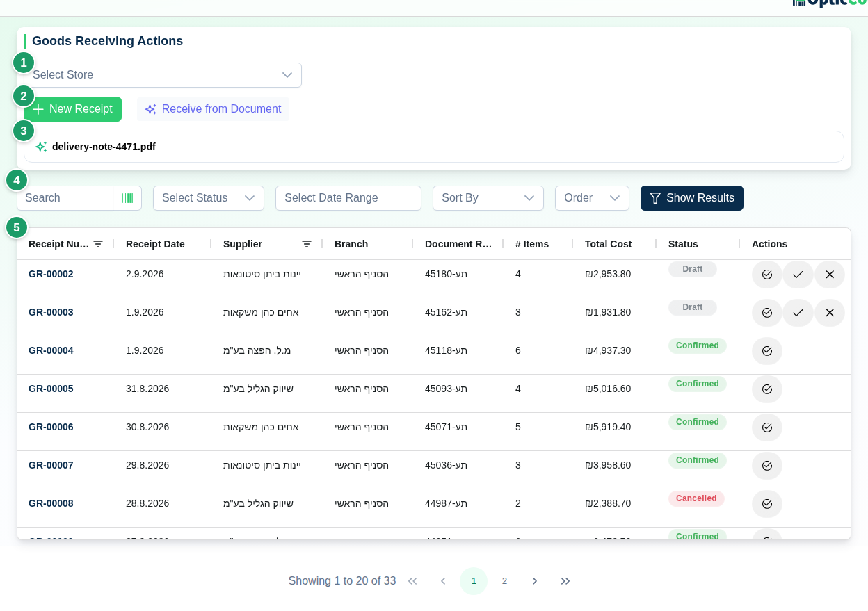
Task: Click total cost ₪2,953.80
Action: click(x=608, y=274)
